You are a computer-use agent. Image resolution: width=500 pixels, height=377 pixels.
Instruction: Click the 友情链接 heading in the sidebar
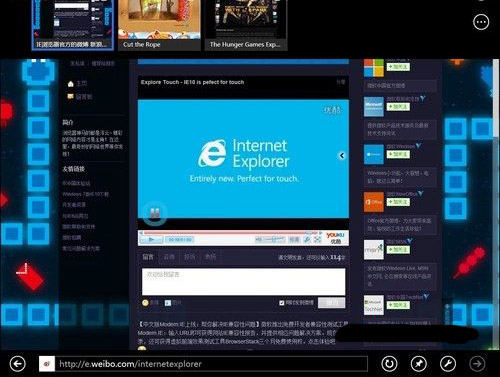pyautogui.click(x=73, y=169)
